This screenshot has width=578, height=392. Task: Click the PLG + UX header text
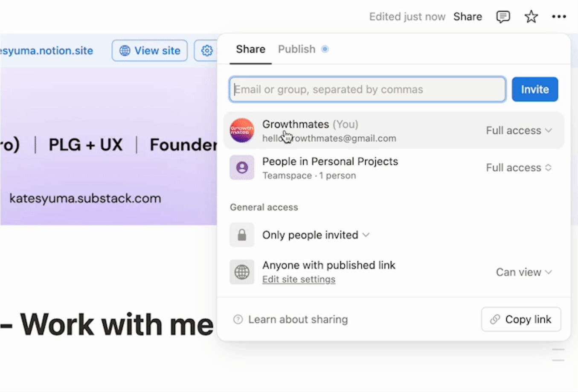point(85,144)
